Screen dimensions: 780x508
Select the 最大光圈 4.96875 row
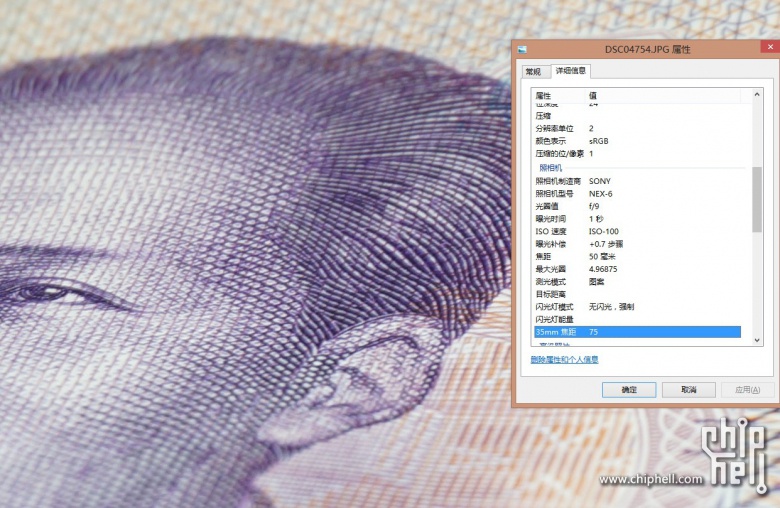[x=638, y=269]
